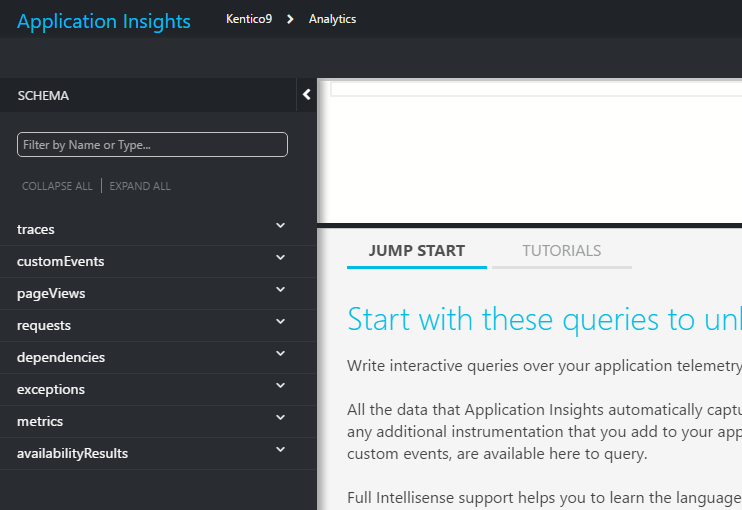Collapse the Schema panel with arrow icon
Viewport: 742px width, 510px height.
point(307,95)
